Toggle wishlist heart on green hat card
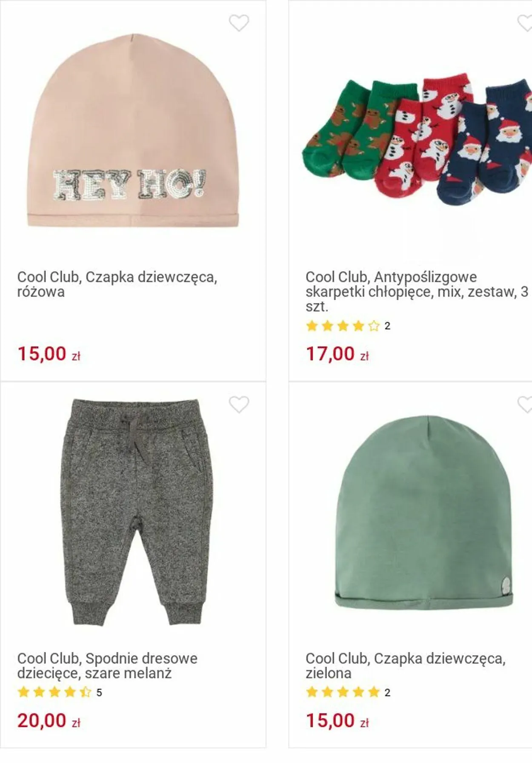532x763 pixels. tap(525, 404)
